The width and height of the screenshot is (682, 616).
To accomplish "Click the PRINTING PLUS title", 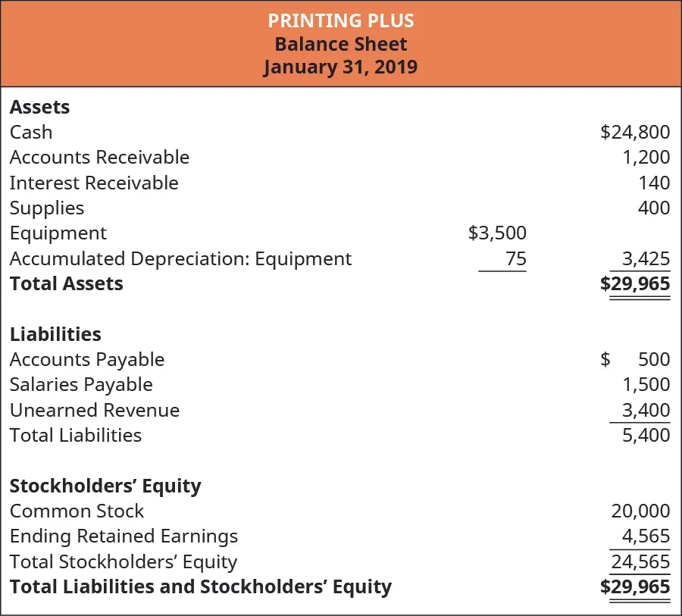I will pyautogui.click(x=341, y=20).
